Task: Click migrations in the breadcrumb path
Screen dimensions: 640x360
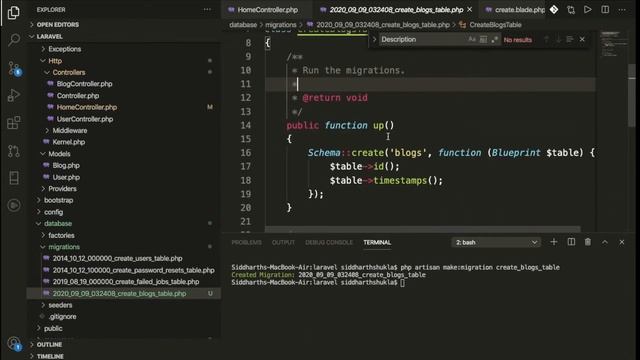Action: 281,25
